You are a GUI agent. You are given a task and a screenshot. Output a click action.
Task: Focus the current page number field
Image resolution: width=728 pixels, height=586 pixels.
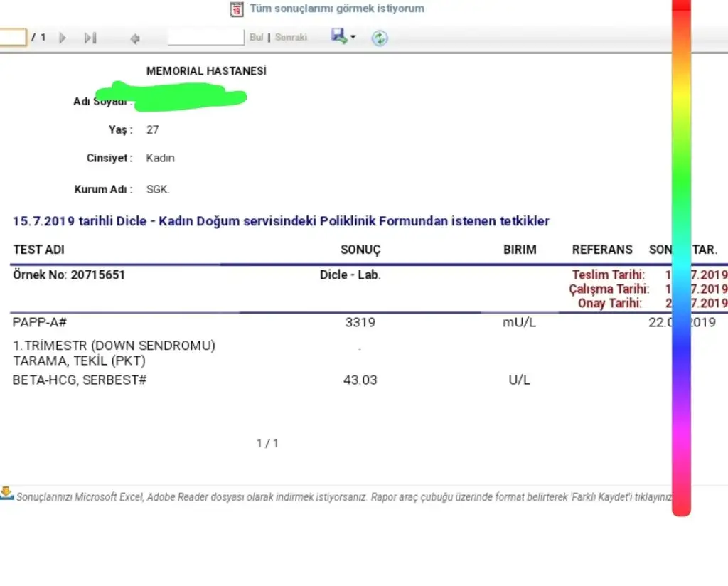pos(13,37)
